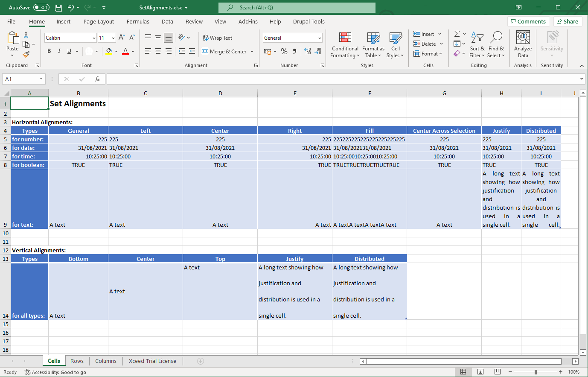Click the Format Painter brush icon
This screenshot has width=588, height=377.
coord(26,54)
